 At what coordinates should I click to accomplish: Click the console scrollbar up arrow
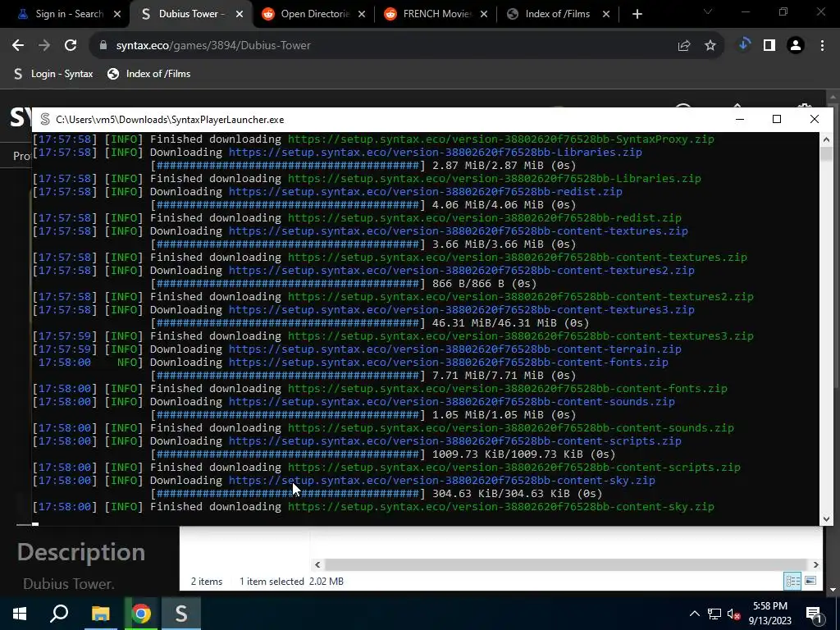(x=826, y=139)
